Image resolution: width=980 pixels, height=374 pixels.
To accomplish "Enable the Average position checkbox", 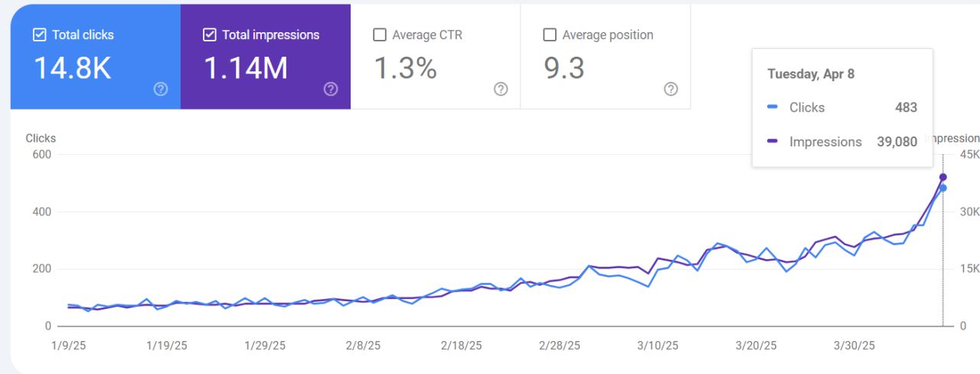I will click(549, 34).
